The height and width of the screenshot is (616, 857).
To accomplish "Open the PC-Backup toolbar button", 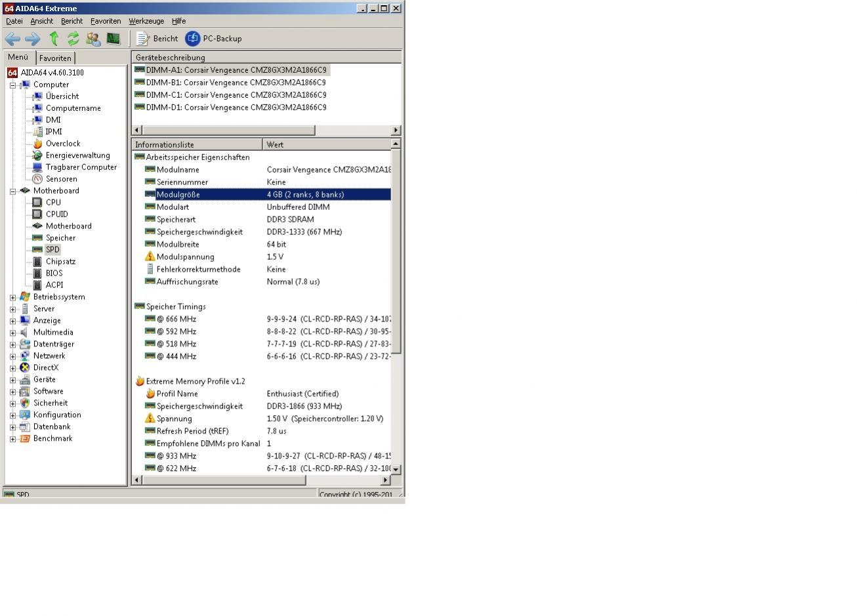I will pos(213,39).
